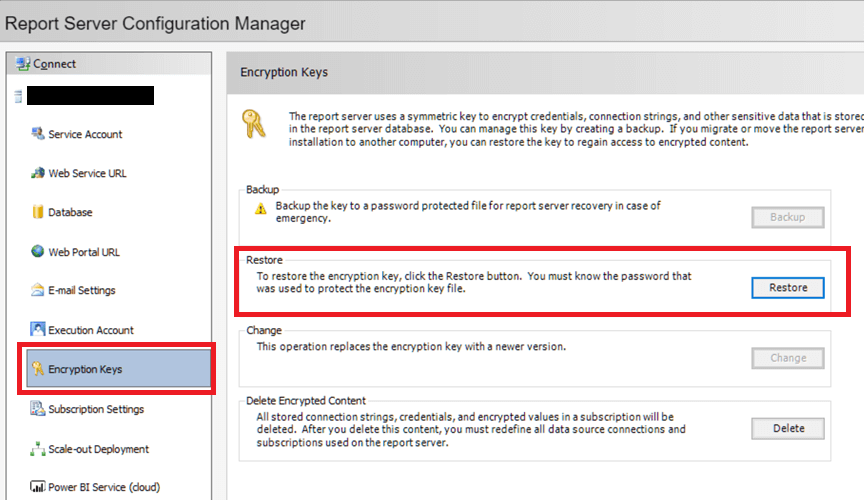Screen dimensions: 864x500
Task: Click the Backup button
Action: pyautogui.click(x=787, y=217)
